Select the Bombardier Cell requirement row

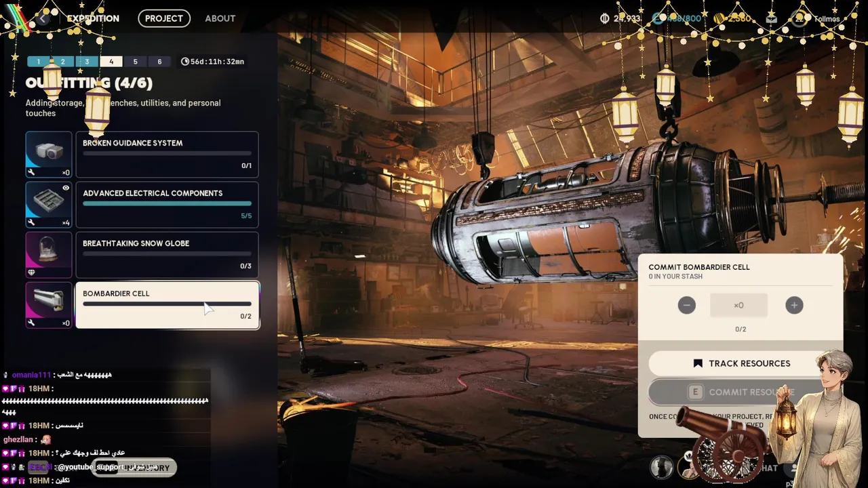click(167, 305)
